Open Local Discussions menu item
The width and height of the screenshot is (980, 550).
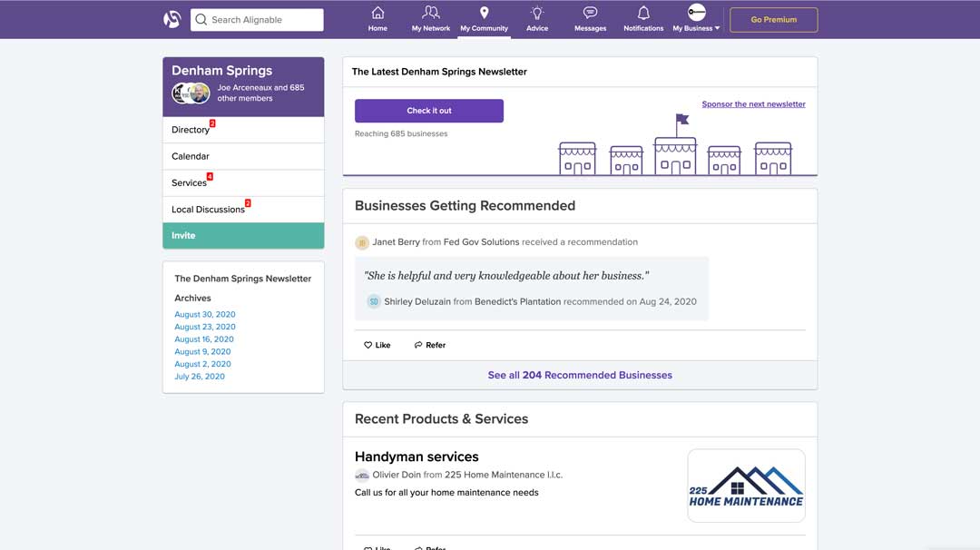(243, 210)
